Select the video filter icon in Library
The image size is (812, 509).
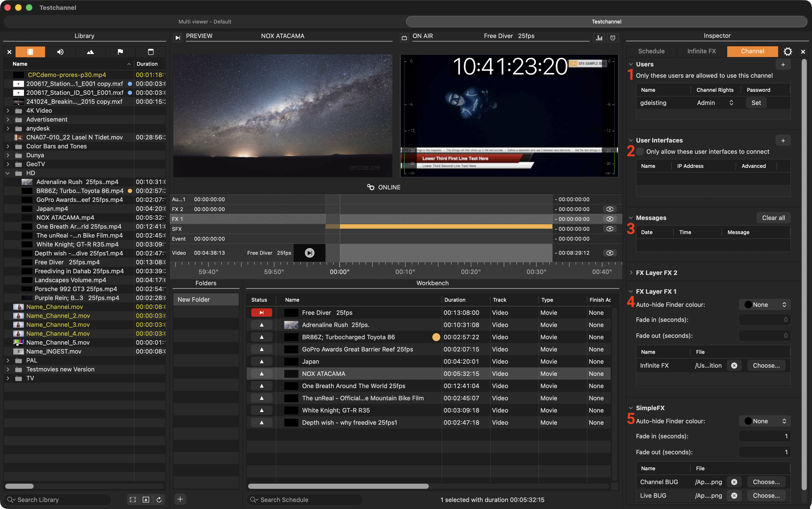tap(30, 52)
